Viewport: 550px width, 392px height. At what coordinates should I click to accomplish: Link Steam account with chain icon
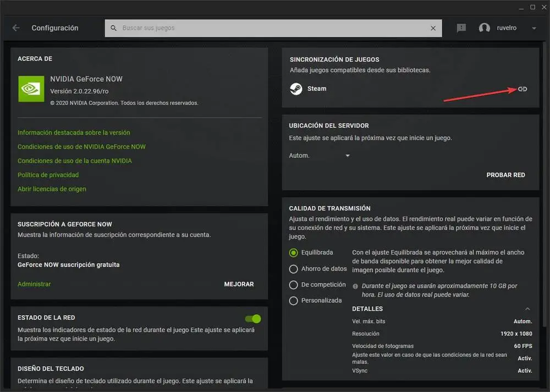[x=522, y=89]
